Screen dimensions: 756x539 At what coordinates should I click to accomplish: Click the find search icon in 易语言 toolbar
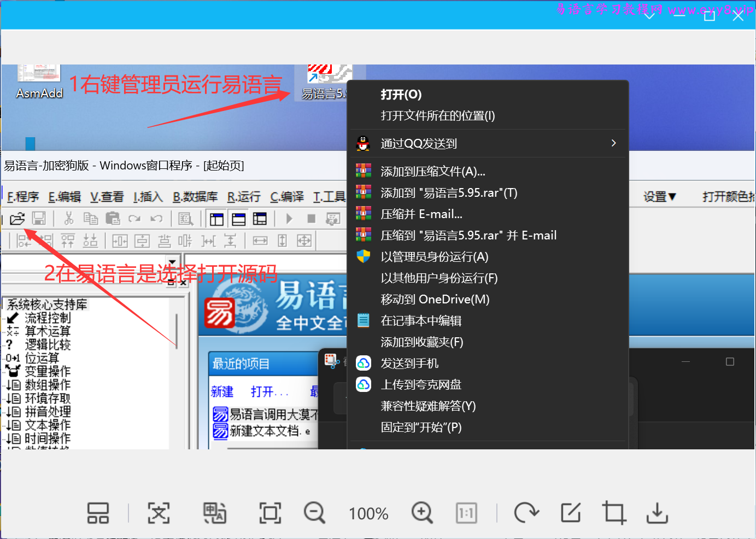pyautogui.click(x=186, y=219)
